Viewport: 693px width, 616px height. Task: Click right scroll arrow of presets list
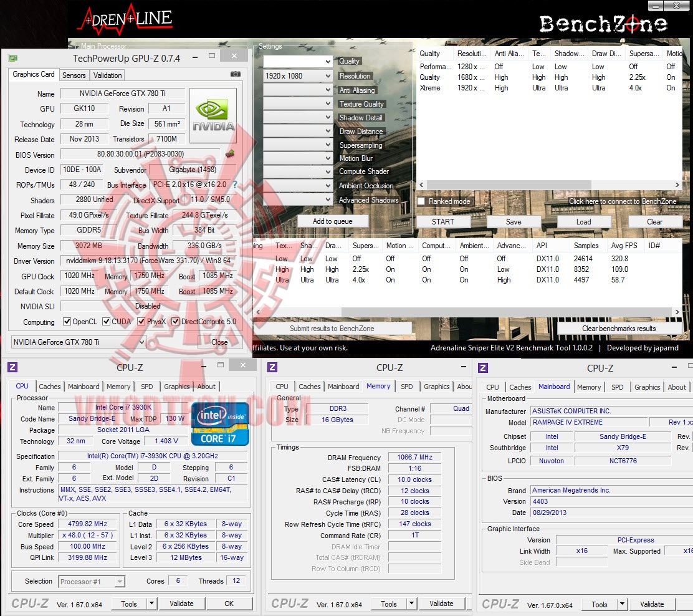coord(677,185)
